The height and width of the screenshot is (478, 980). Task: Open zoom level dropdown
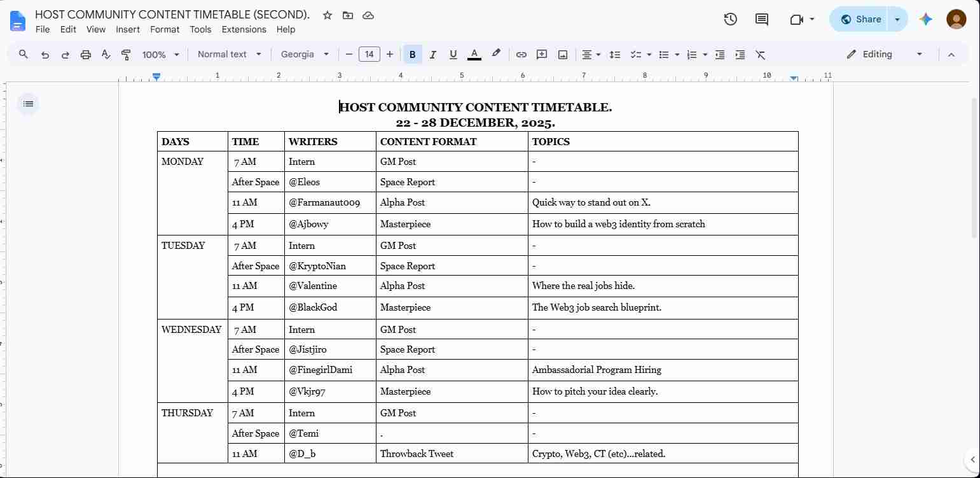[x=161, y=55]
